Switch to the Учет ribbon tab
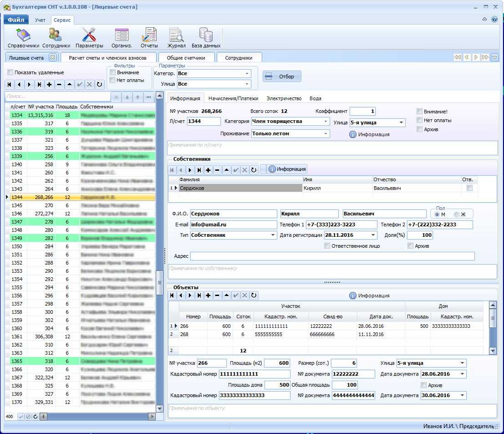Image resolution: width=504 pixels, height=434 pixels. point(40,20)
